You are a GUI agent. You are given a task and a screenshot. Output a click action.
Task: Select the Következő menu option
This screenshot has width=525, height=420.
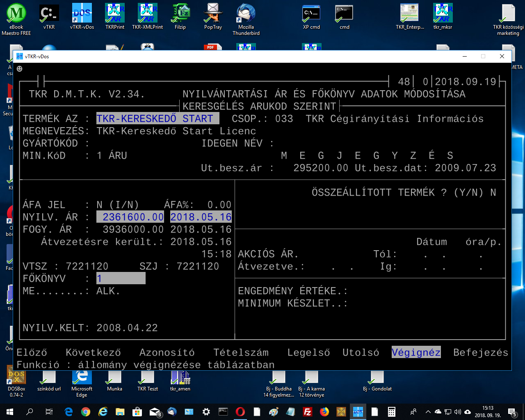tap(93, 352)
